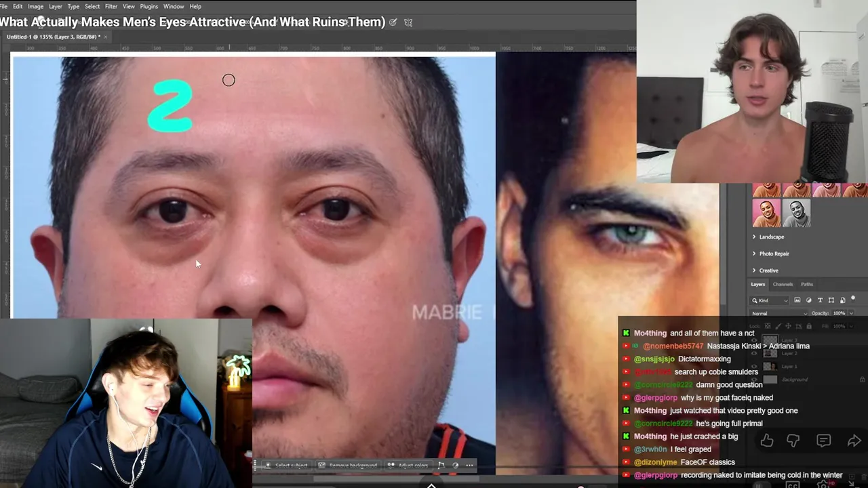Select the Untitled-1 document tab
Image resolution: width=868 pixels, height=488 pixels.
(x=54, y=37)
